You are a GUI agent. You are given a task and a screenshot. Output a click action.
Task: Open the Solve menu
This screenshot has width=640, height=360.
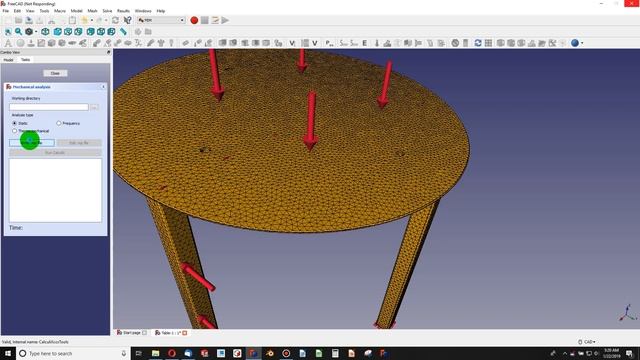coord(107,11)
